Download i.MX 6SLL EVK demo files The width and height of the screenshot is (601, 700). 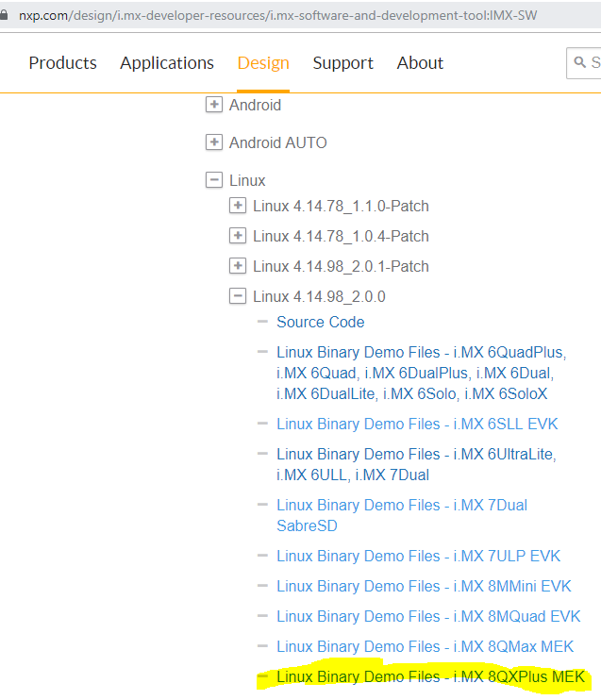418,424
